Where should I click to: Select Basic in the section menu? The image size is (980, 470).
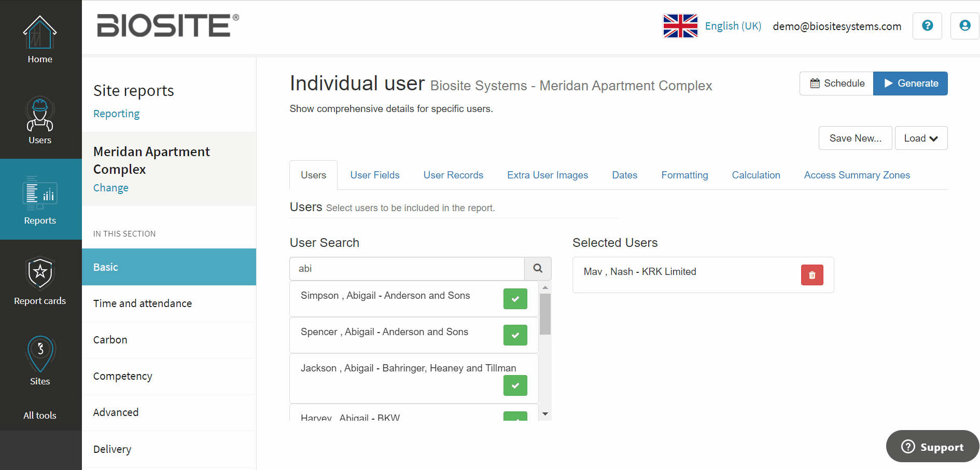tap(169, 267)
